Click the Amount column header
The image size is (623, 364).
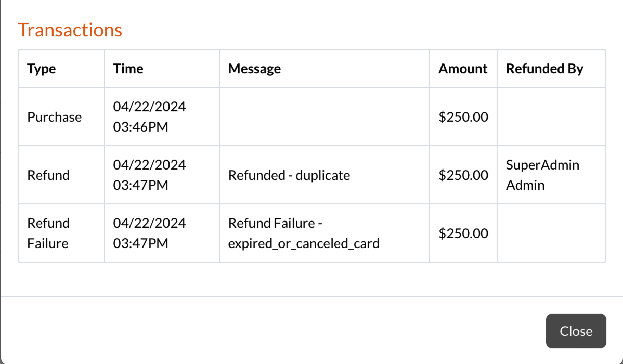coord(463,69)
